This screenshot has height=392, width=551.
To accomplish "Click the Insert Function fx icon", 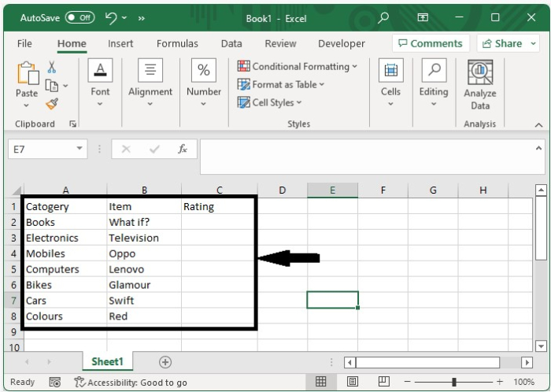I will [x=183, y=149].
